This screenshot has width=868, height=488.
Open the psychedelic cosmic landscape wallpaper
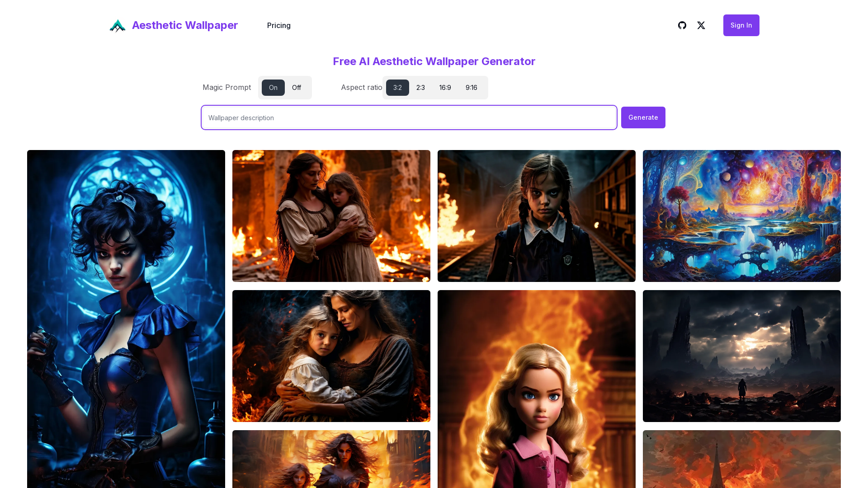pyautogui.click(x=742, y=216)
